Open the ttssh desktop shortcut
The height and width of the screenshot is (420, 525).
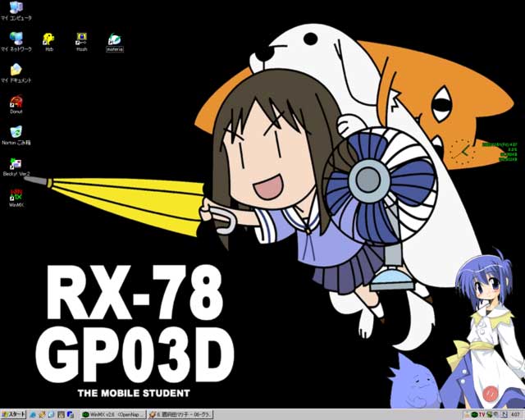[x=82, y=39]
